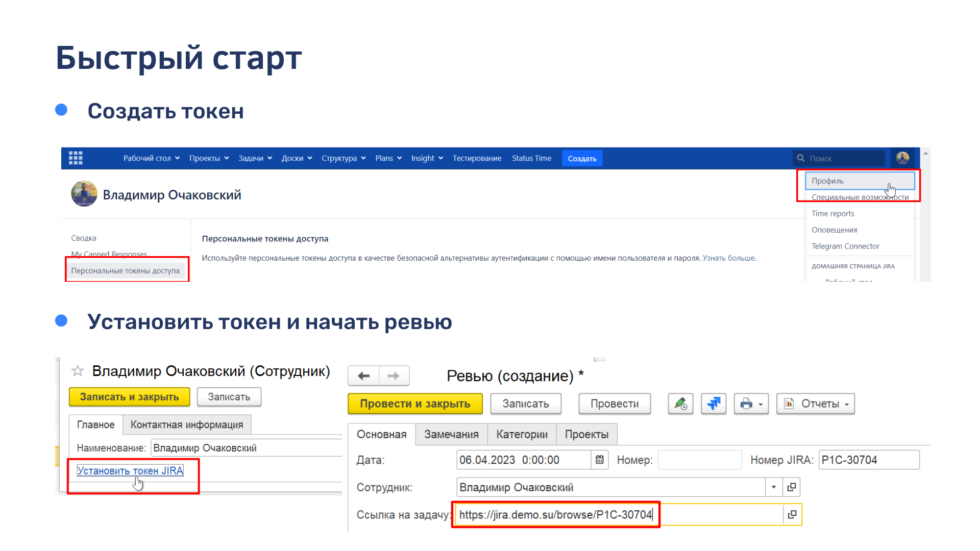The height and width of the screenshot is (551, 980).
Task: Click the Jira sync icon in toolbar
Action: click(x=713, y=404)
